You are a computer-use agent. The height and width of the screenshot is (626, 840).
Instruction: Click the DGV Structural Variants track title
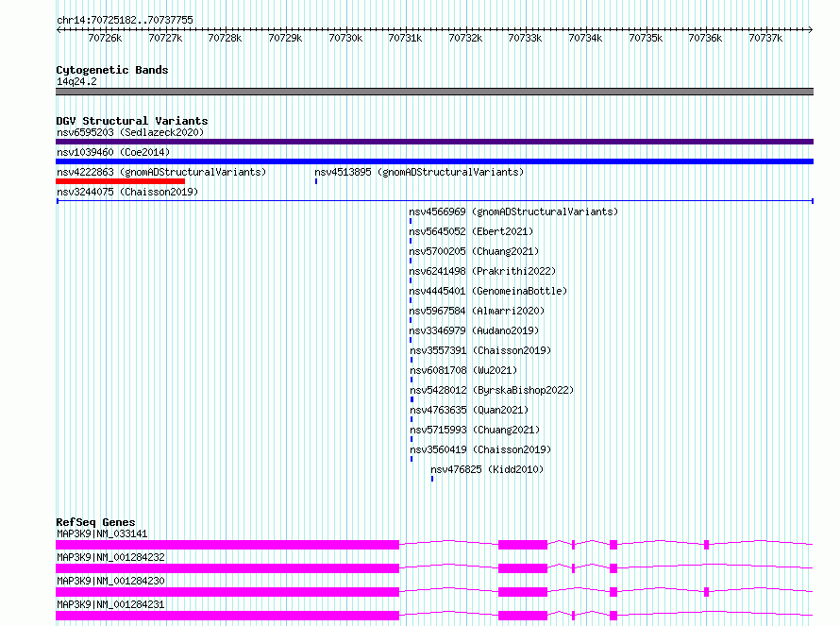[x=132, y=121]
